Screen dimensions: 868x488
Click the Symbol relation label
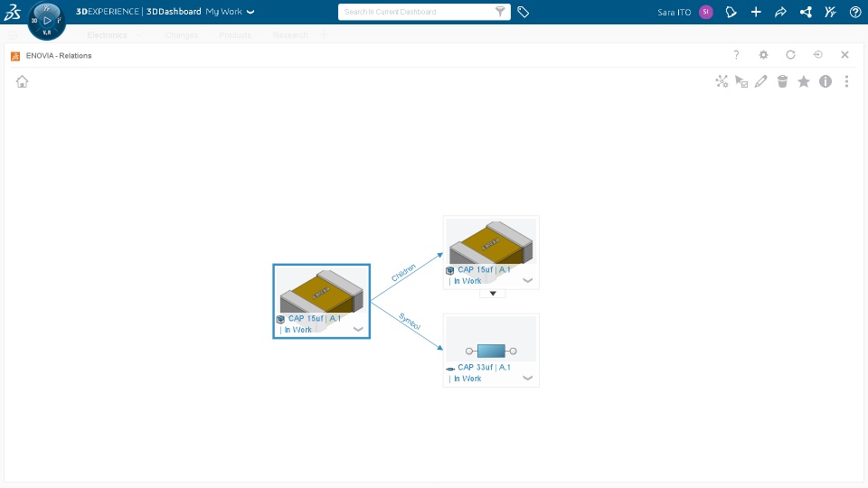410,321
